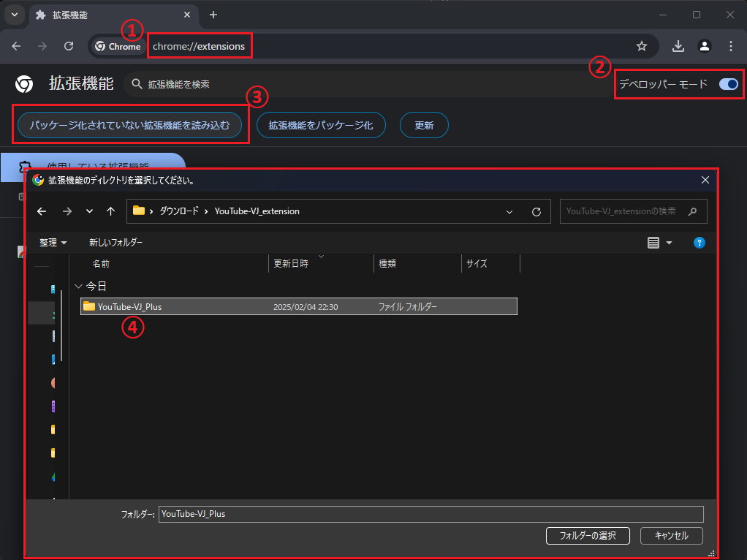Expand the address path history dropdown
Viewport: 747px width, 560px height.
pyautogui.click(x=509, y=211)
